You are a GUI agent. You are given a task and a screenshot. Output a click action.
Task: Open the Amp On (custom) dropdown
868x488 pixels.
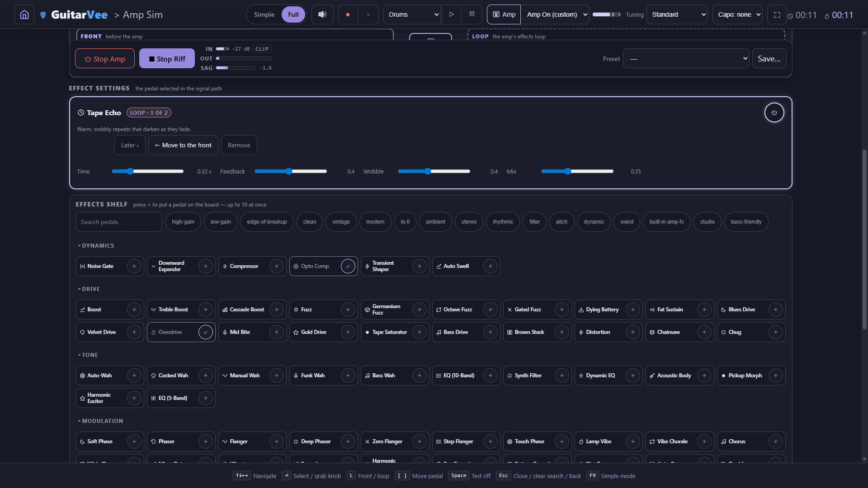point(556,14)
